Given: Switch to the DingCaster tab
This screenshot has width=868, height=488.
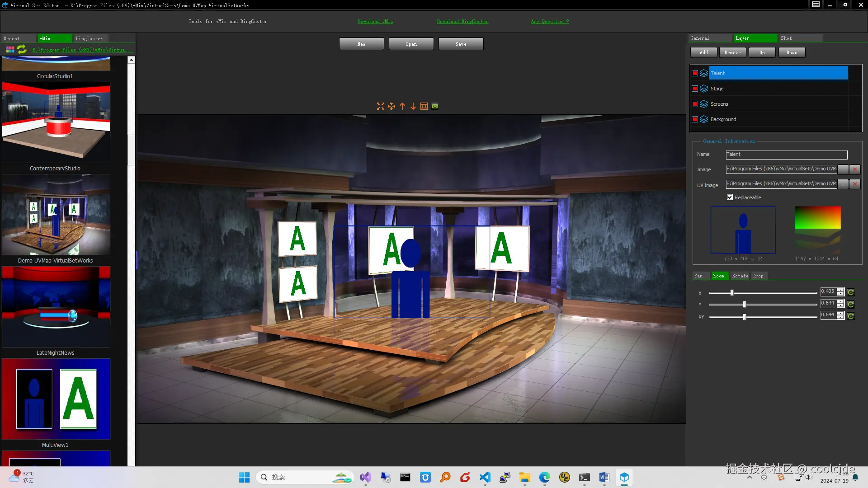Looking at the screenshot, I should 91,38.
